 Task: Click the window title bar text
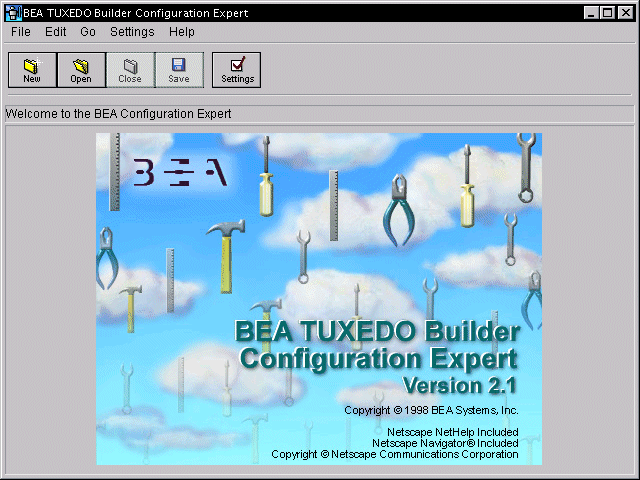point(136,13)
